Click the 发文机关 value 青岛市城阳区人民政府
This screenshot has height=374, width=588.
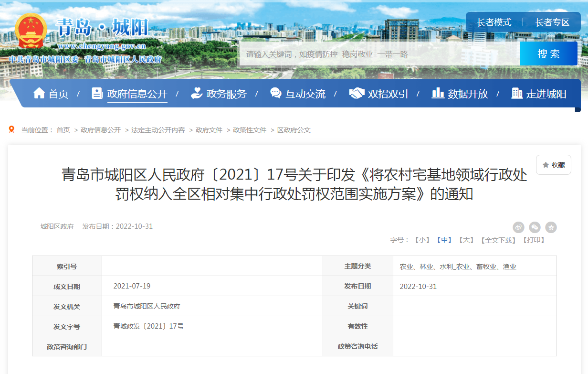point(147,306)
